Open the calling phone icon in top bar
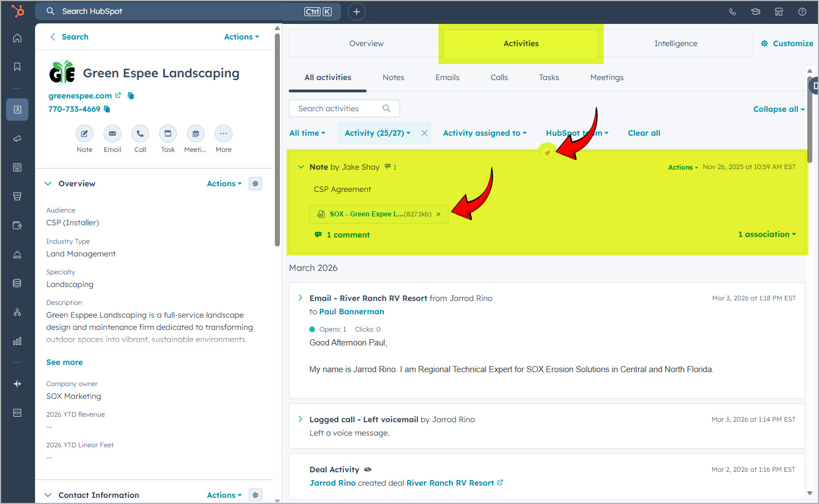Screen dimensions: 819x504 (x=732, y=12)
